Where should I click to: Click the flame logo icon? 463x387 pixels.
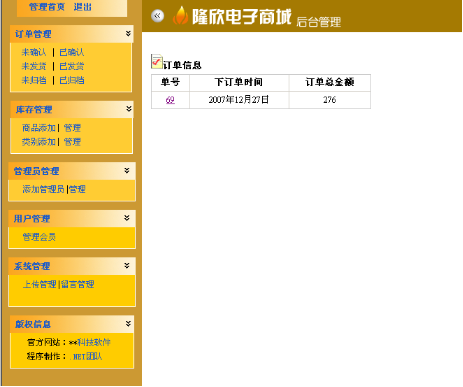click(x=180, y=15)
